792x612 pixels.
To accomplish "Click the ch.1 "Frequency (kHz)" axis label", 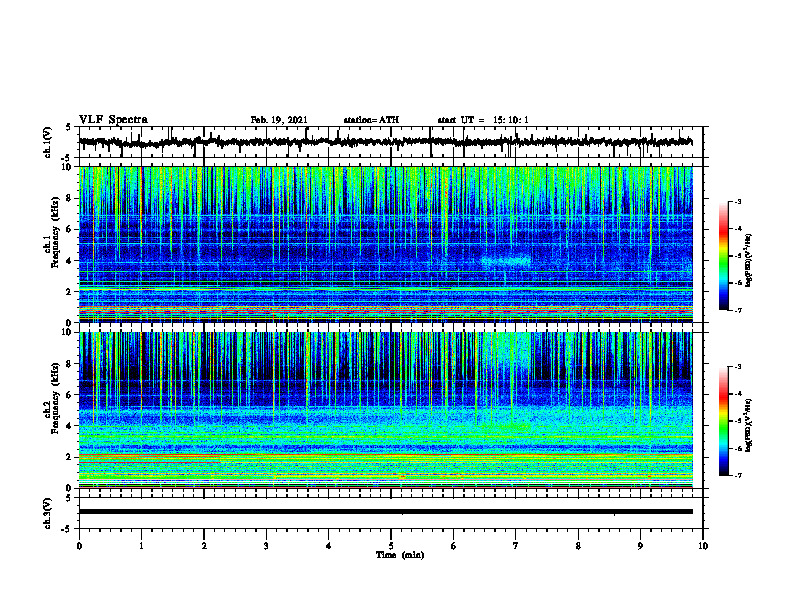I will tap(55, 232).
